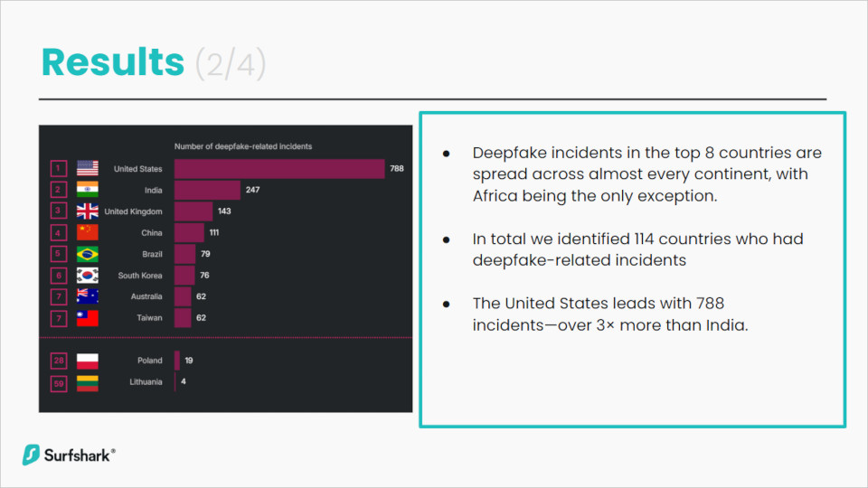Click the value 788 next to United States bar
Image resolution: width=868 pixels, height=488 pixels.
click(397, 168)
